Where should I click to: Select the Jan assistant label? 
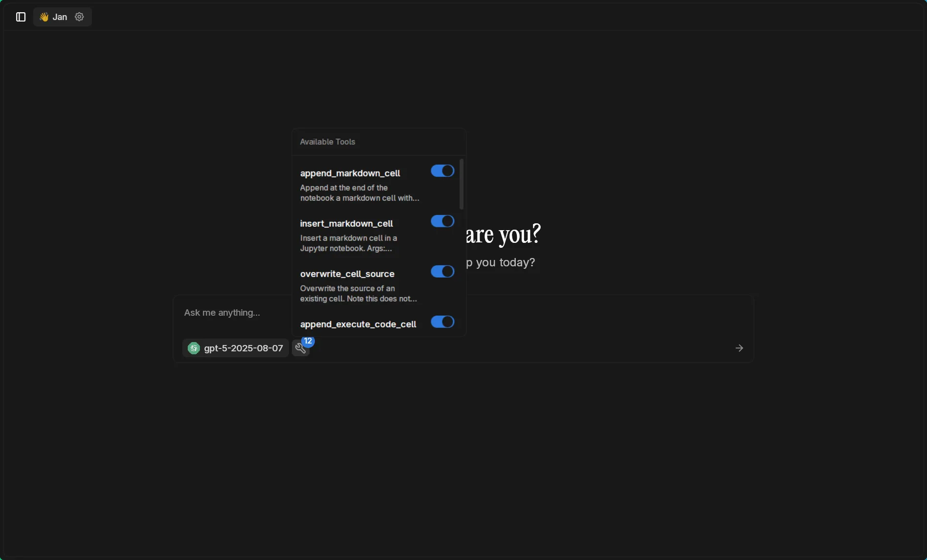tap(60, 17)
